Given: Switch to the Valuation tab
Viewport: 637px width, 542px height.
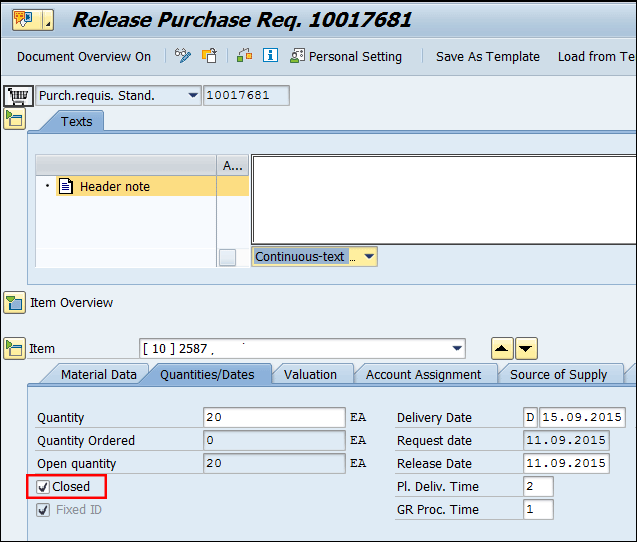Looking at the screenshot, I should (x=310, y=374).
